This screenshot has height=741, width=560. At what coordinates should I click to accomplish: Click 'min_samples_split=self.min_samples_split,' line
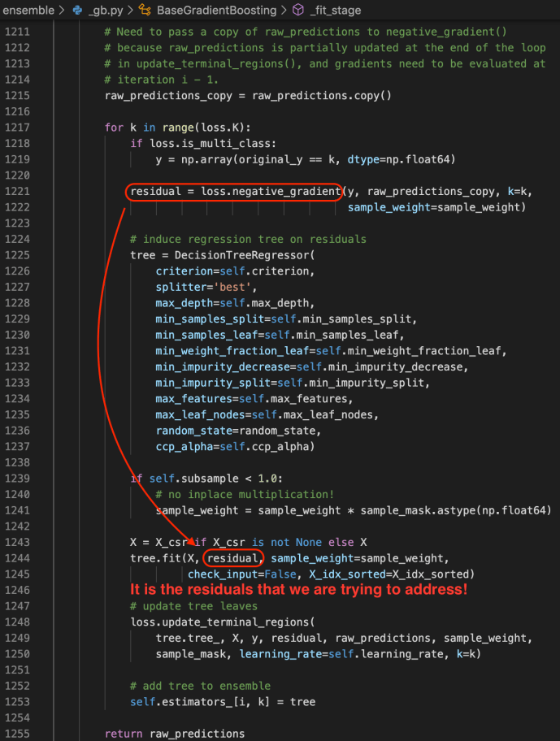pos(286,319)
